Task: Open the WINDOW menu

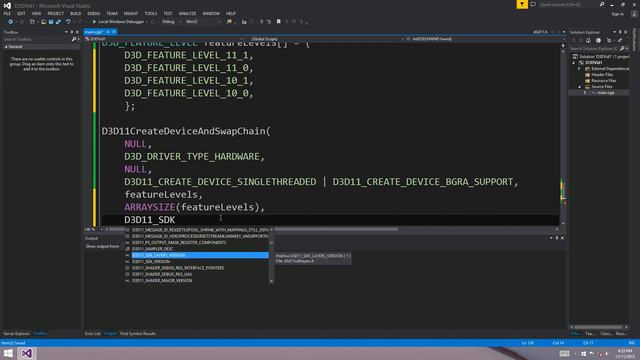Action: pos(211,13)
